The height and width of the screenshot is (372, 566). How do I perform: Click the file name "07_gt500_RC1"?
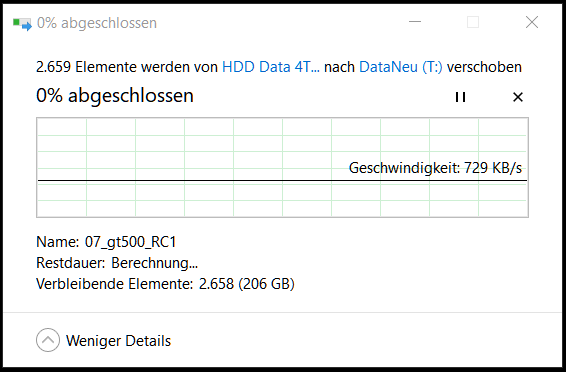tap(130, 242)
